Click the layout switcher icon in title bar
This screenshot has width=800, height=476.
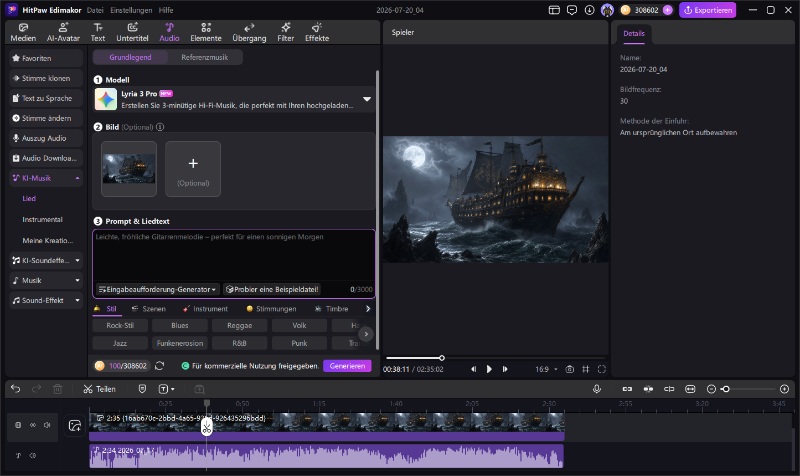(554, 10)
